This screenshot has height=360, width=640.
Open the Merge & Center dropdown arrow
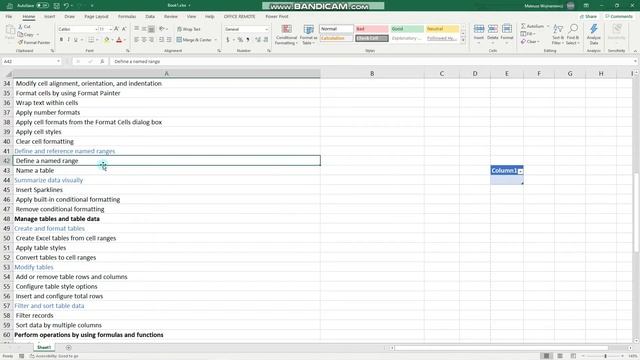(x=216, y=40)
